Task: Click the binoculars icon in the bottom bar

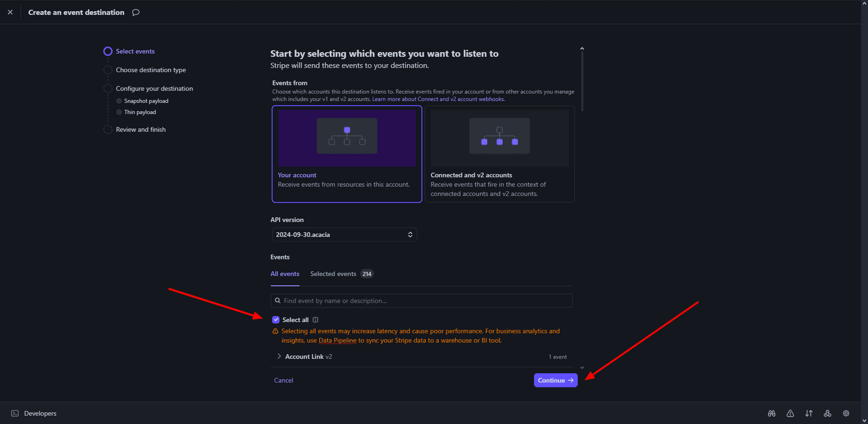Action: [771, 413]
